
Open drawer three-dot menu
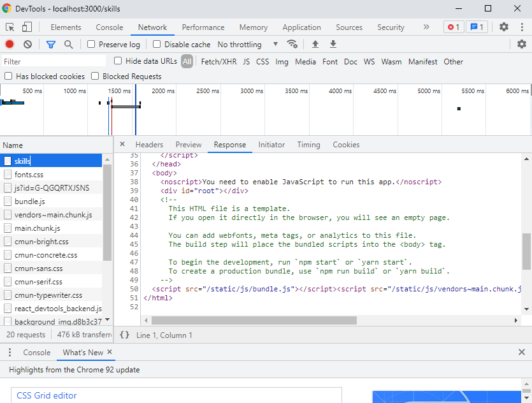pos(10,353)
